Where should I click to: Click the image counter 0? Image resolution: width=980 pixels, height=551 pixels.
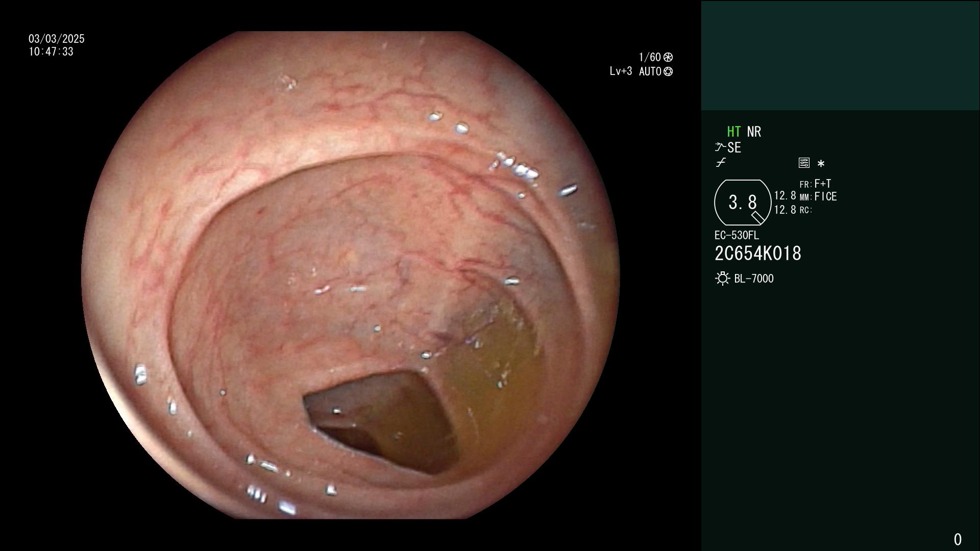(x=958, y=539)
